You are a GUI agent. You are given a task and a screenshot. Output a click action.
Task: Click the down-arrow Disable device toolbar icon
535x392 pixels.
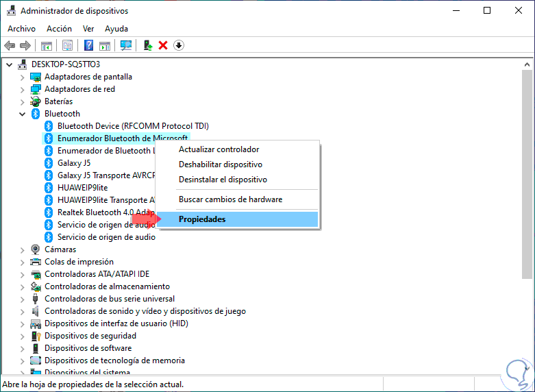[179, 45]
